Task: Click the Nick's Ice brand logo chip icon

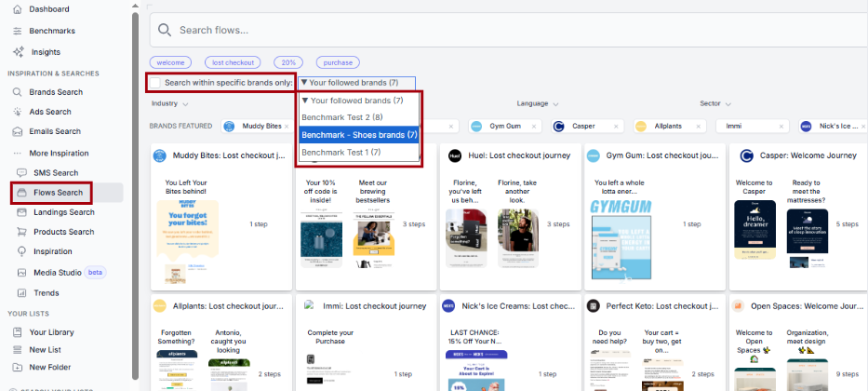Action: coord(806,127)
